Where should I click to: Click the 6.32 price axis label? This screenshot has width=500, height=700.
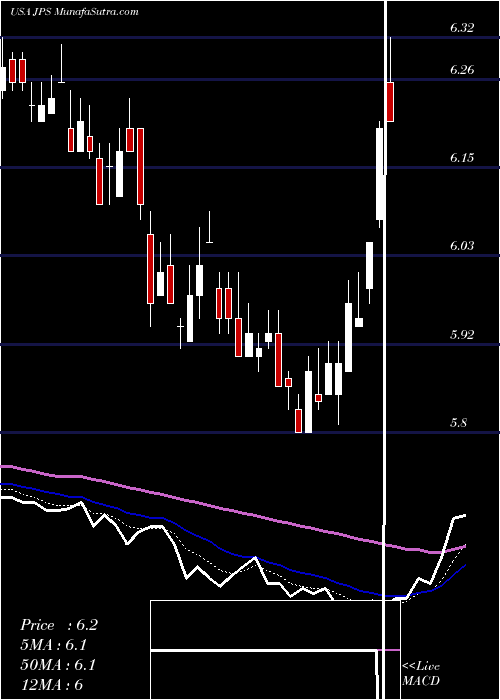tap(462, 28)
